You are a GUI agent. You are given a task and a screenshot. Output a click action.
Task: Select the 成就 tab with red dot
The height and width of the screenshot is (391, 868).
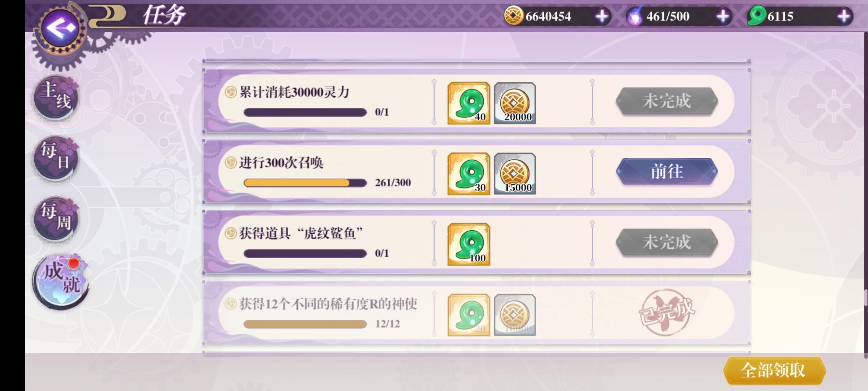coord(60,281)
